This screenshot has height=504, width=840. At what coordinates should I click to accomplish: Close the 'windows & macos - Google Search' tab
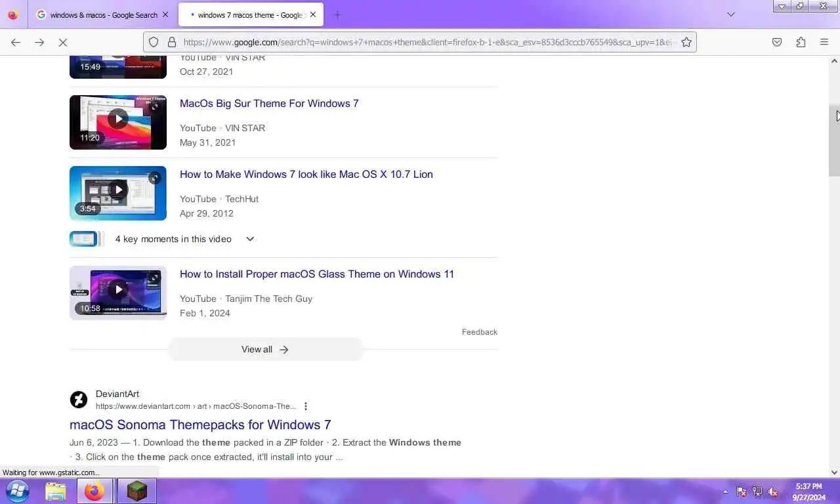pyautogui.click(x=165, y=14)
